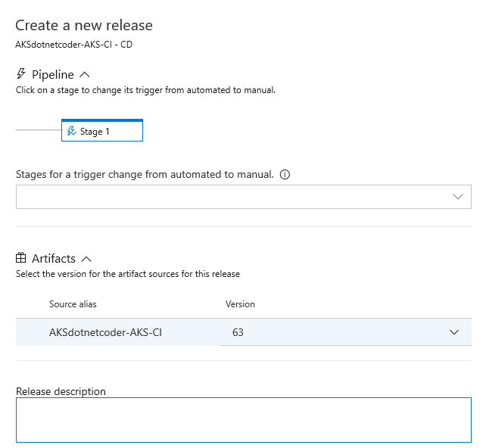
Task: Click the Release description label
Action: 61,391
